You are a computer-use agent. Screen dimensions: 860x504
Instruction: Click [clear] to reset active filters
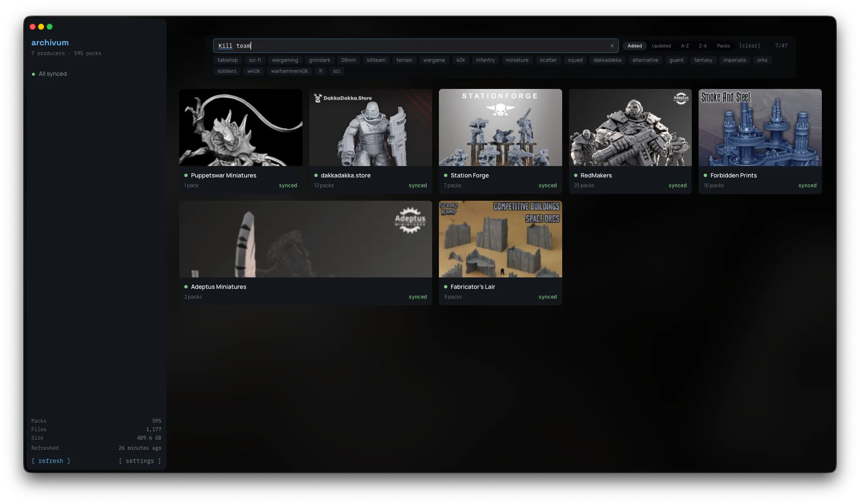749,46
